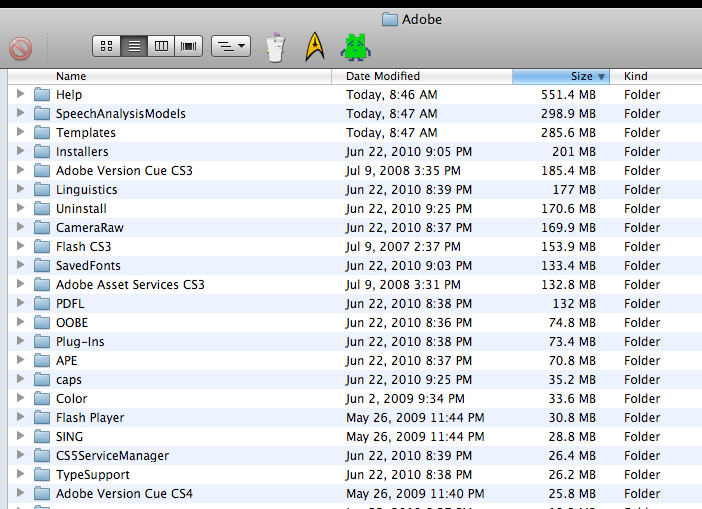Expand the Linguistics folder
Viewport: 702px width, 509px height.
[20, 189]
